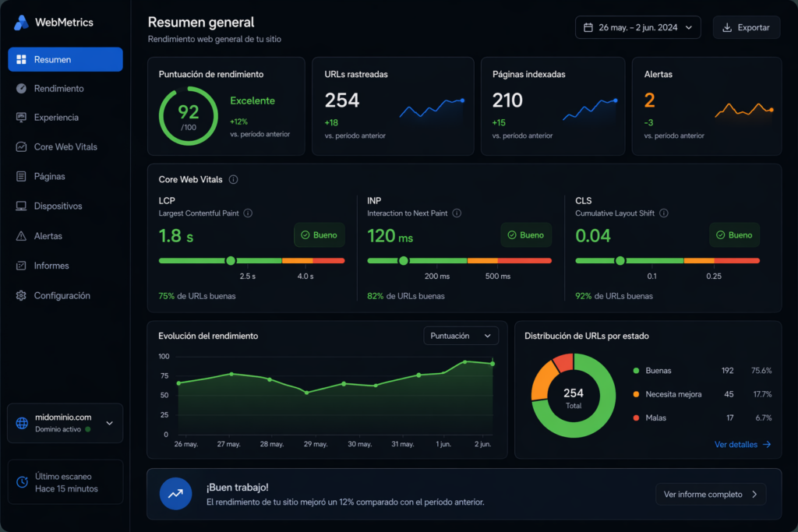The width and height of the screenshot is (798, 532).
Task: Go to Core Web Vitals in sidebar
Action: tap(65, 147)
